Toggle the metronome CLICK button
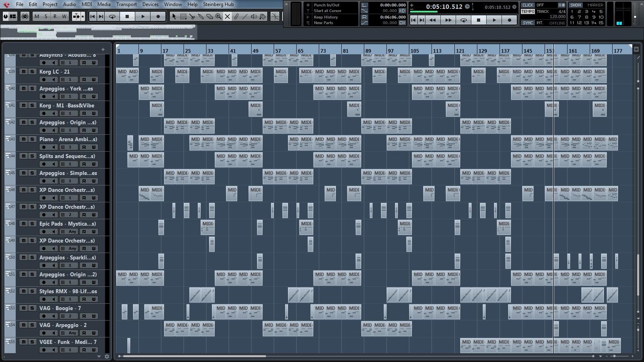 pos(528,5)
